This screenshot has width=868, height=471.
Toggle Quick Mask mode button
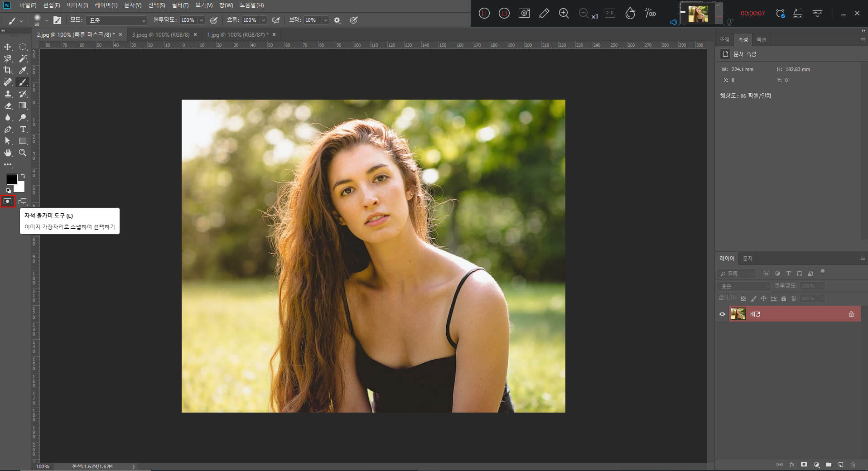click(8, 201)
